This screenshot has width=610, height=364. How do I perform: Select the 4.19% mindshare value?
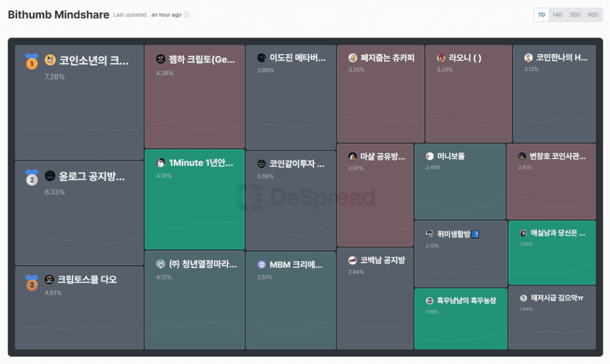164,176
